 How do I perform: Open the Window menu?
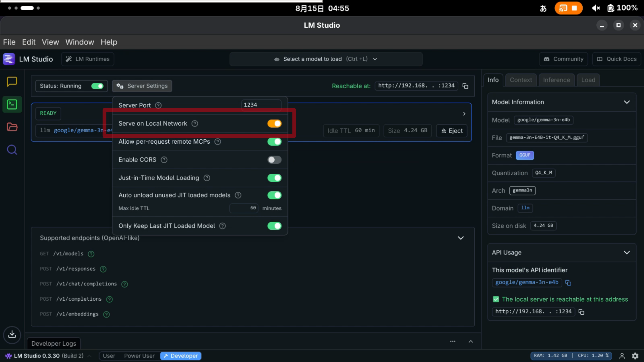(x=80, y=42)
